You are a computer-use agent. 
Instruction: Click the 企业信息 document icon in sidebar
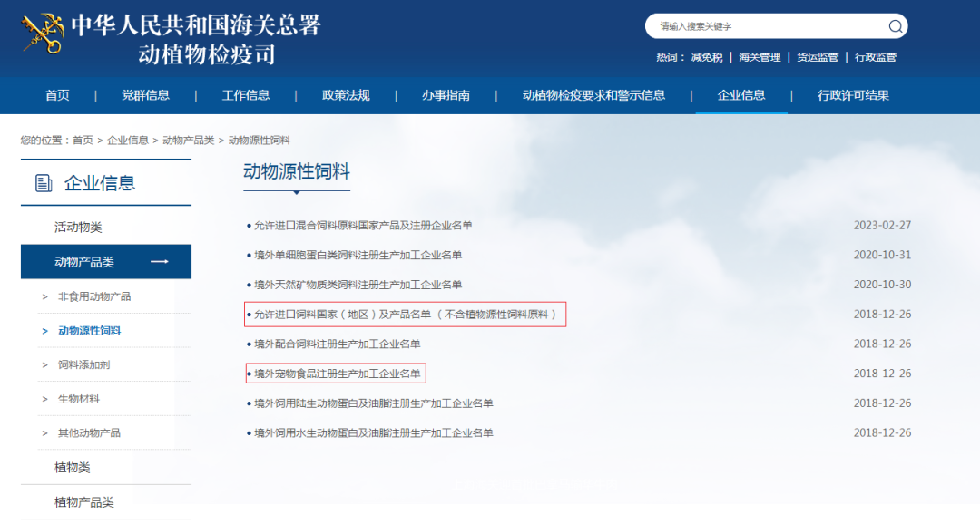coord(44,184)
